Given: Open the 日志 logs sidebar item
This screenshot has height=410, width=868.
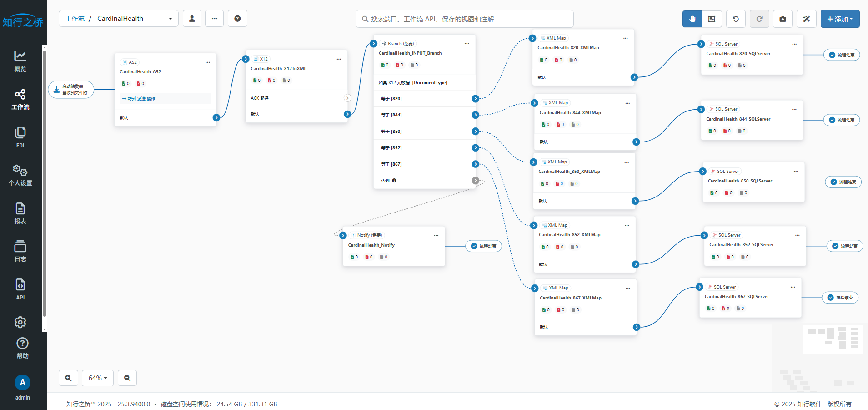Looking at the screenshot, I should pyautogui.click(x=20, y=251).
